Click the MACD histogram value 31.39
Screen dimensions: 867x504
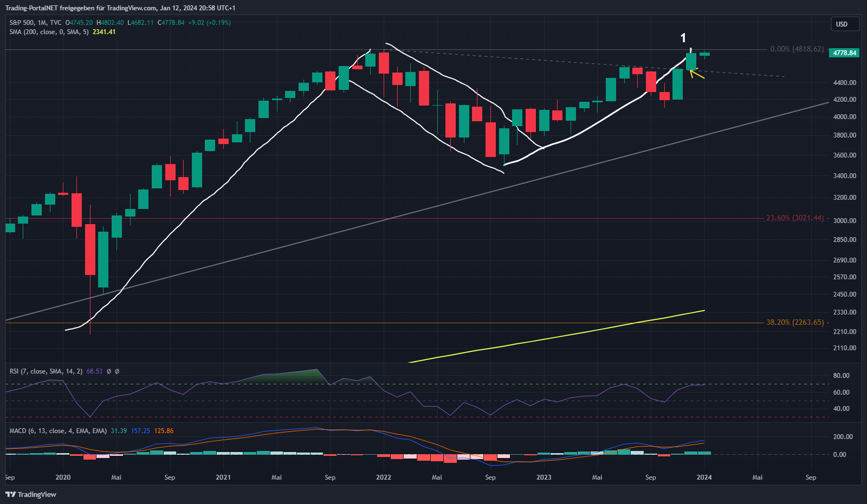coord(119,431)
